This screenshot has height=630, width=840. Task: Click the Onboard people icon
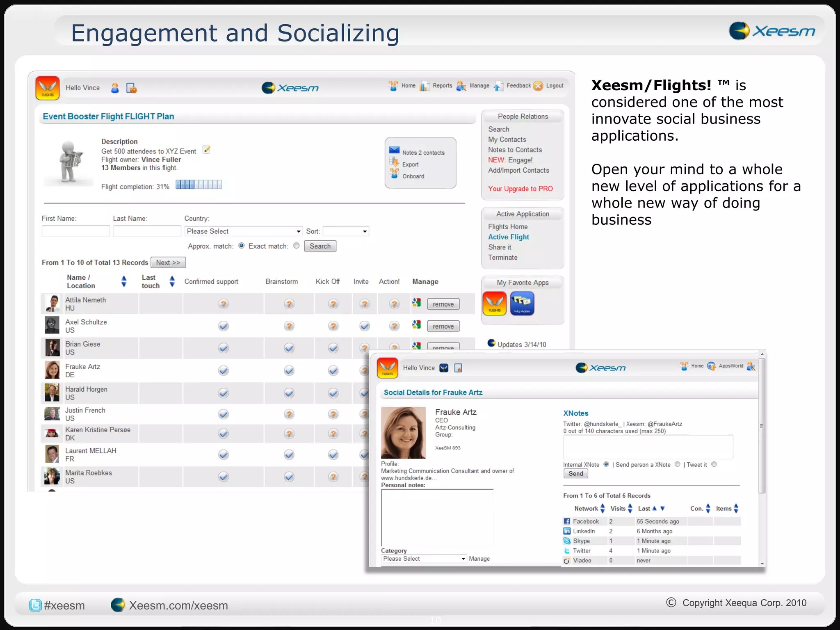(394, 173)
